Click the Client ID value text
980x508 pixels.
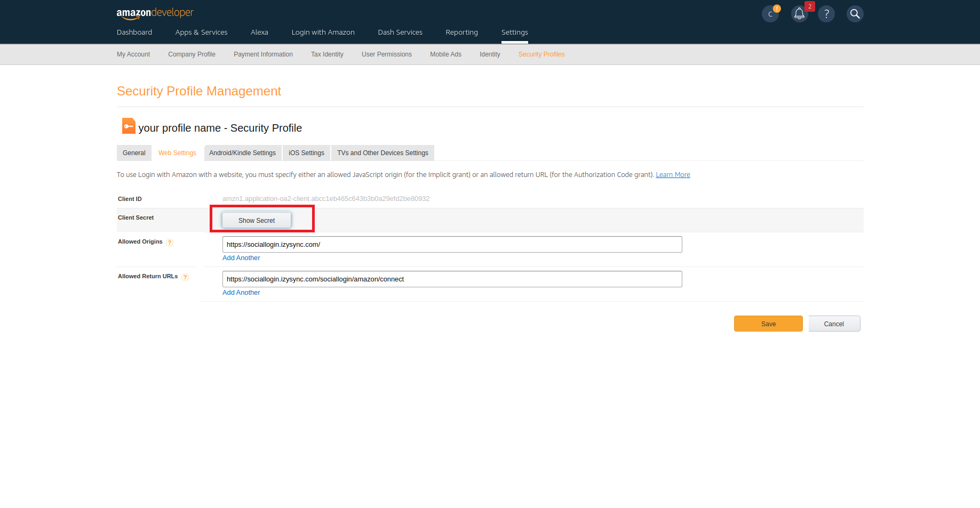click(326, 199)
